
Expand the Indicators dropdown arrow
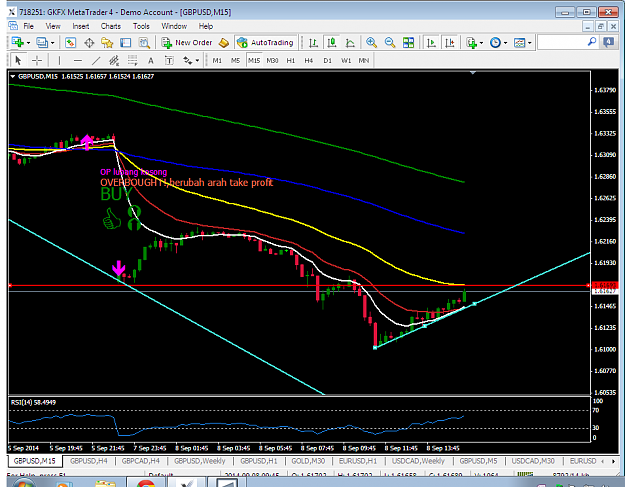[482, 43]
